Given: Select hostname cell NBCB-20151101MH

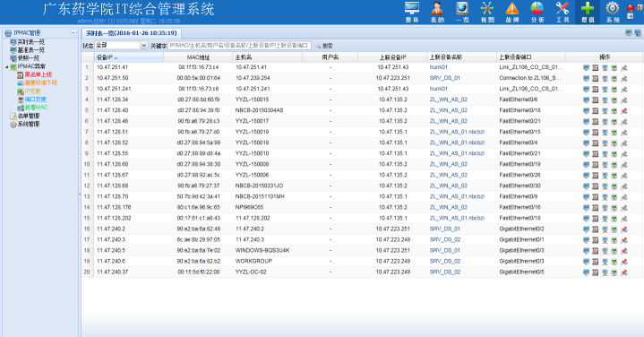Looking at the screenshot, I should pyautogui.click(x=260, y=196).
